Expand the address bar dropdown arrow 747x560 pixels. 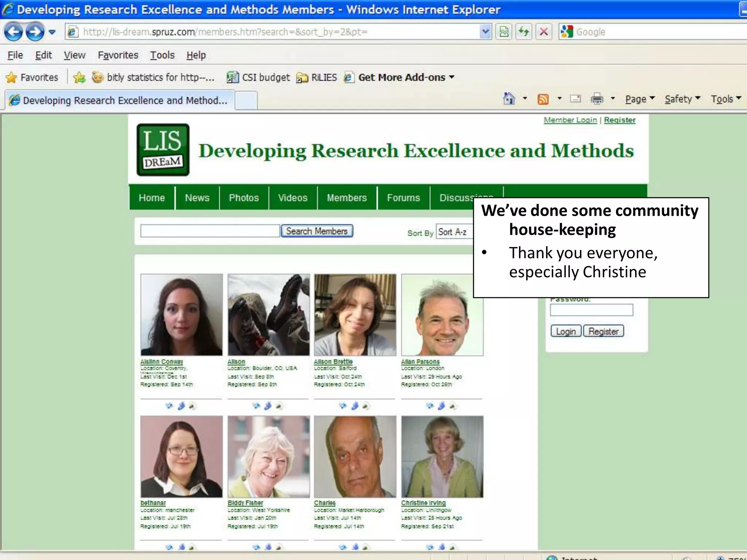tap(485, 32)
